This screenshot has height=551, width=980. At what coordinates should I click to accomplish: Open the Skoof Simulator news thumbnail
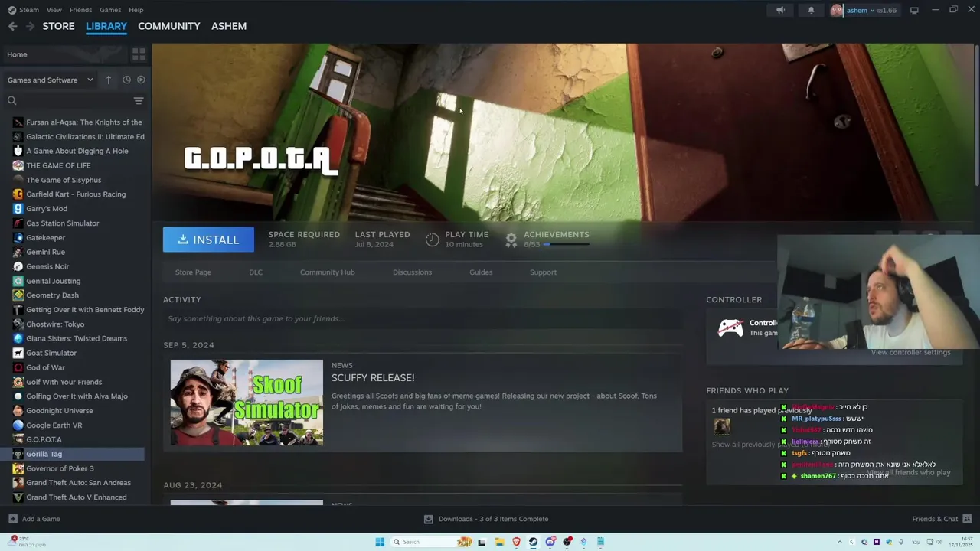click(247, 403)
